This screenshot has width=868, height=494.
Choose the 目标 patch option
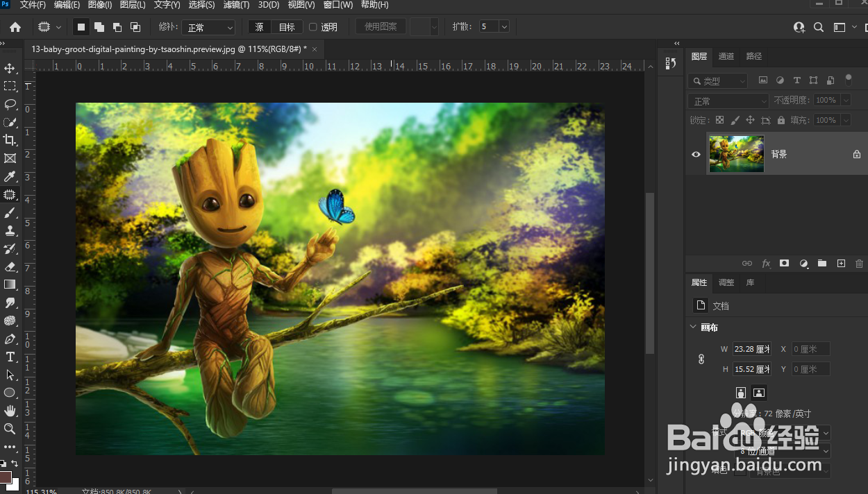[287, 27]
